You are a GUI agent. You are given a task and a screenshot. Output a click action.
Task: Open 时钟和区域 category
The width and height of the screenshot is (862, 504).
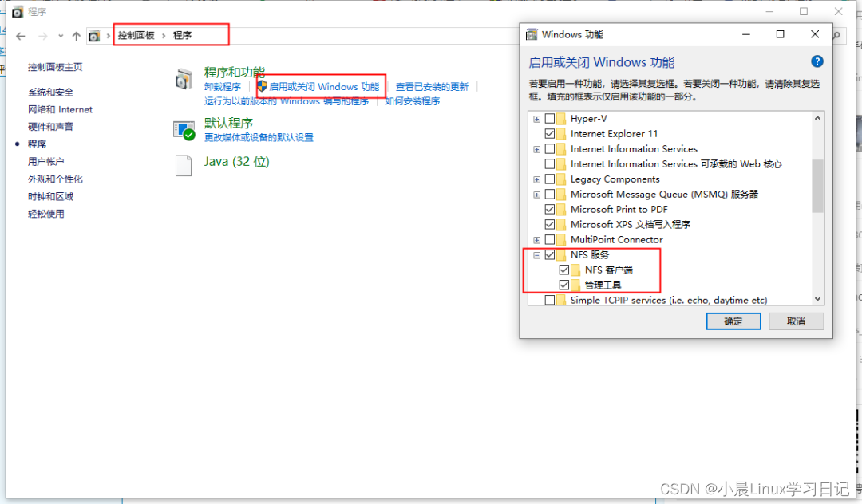pos(50,196)
